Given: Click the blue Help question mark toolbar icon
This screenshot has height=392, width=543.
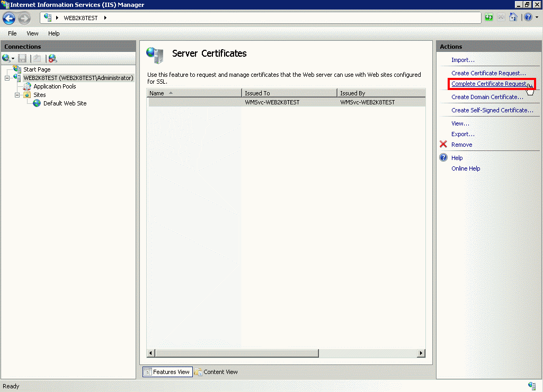Looking at the screenshot, I should pos(528,17).
